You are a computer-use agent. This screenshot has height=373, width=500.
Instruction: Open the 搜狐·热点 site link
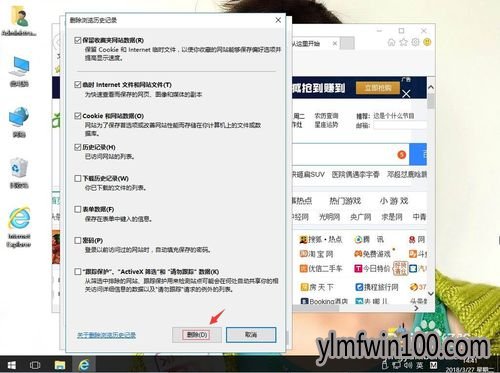[x=321, y=239]
